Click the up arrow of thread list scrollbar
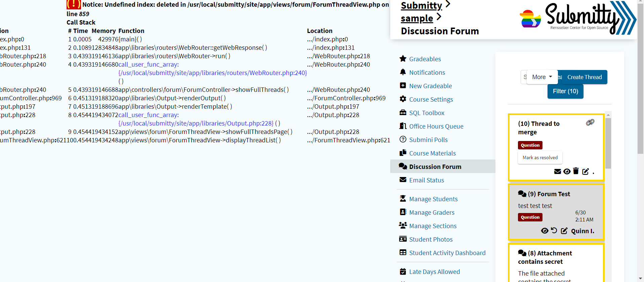644x282 pixels. 608,115
